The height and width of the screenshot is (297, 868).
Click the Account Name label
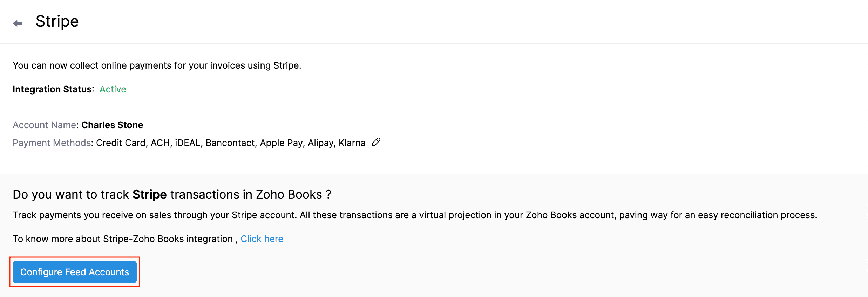[45, 125]
